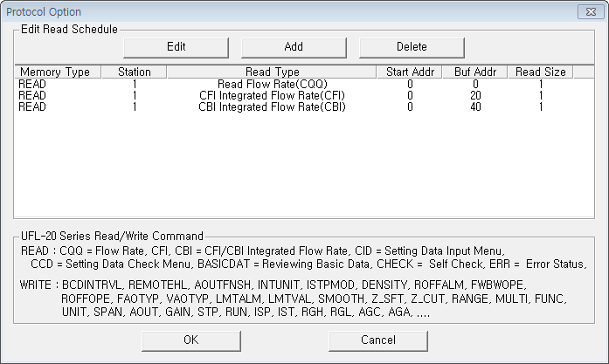Click the Delete schedule button
Screen dimensions: 609x364
click(x=412, y=47)
